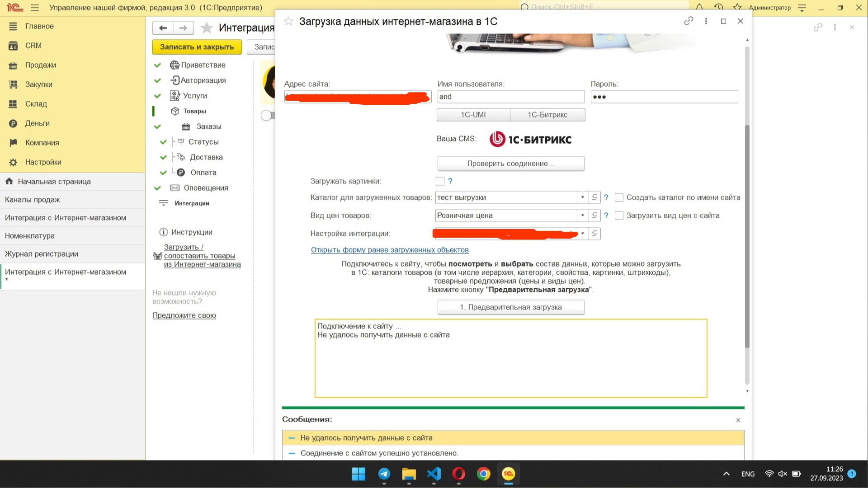This screenshot has height=488, width=868.
Task: Open three-dot menu of Загрузка данных dialog
Action: pyautogui.click(x=706, y=21)
